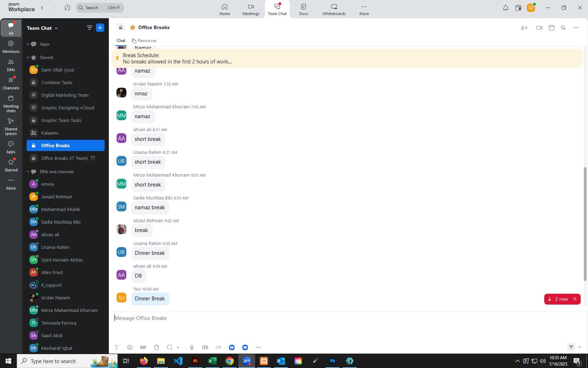The height and width of the screenshot is (368, 588).
Task: Jump to the 2 new messages
Action: click(558, 299)
